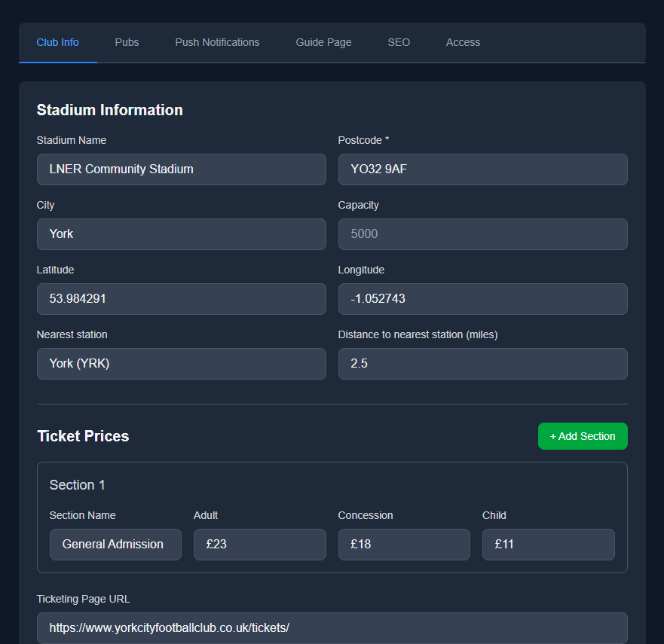Open the Pubs tab
664x644 pixels.
click(127, 42)
